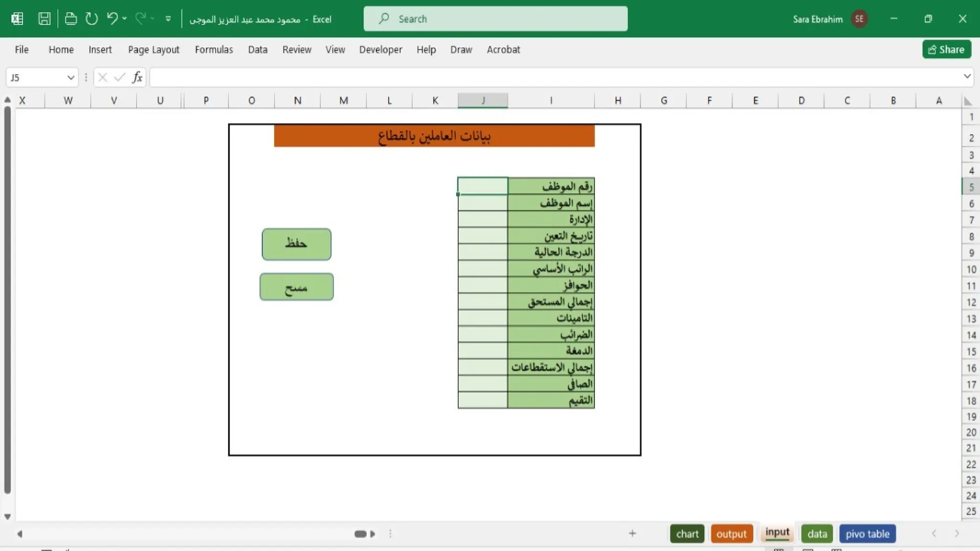The width and height of the screenshot is (980, 551).
Task: Click the circular refresh icon in quick access toolbar
Action: click(91, 19)
